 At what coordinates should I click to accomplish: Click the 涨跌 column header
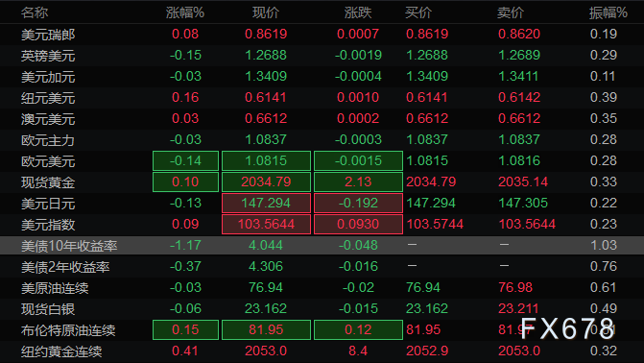(x=358, y=12)
